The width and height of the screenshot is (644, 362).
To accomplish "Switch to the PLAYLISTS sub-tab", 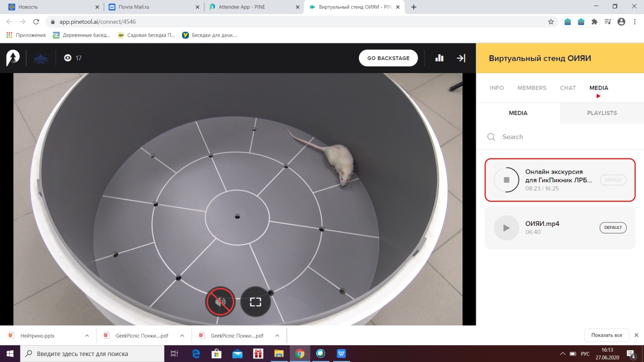I will pyautogui.click(x=602, y=113).
